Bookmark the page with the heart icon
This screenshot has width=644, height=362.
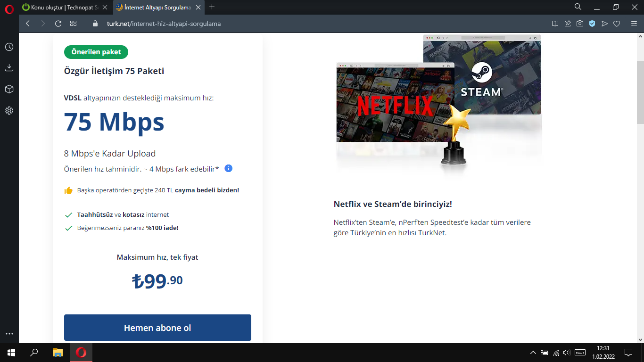(x=617, y=24)
